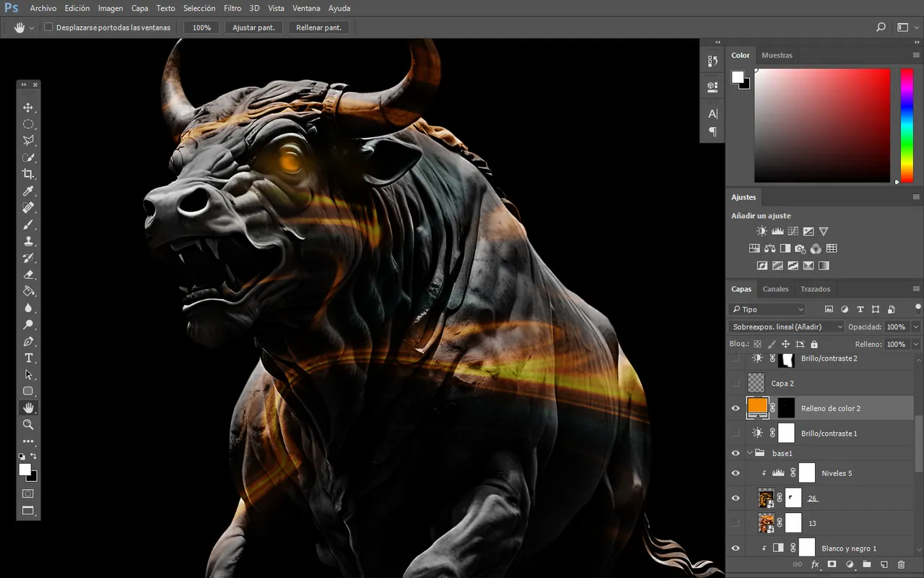Select the Polygonal Lasso tool
The image size is (924, 578).
[x=28, y=141]
